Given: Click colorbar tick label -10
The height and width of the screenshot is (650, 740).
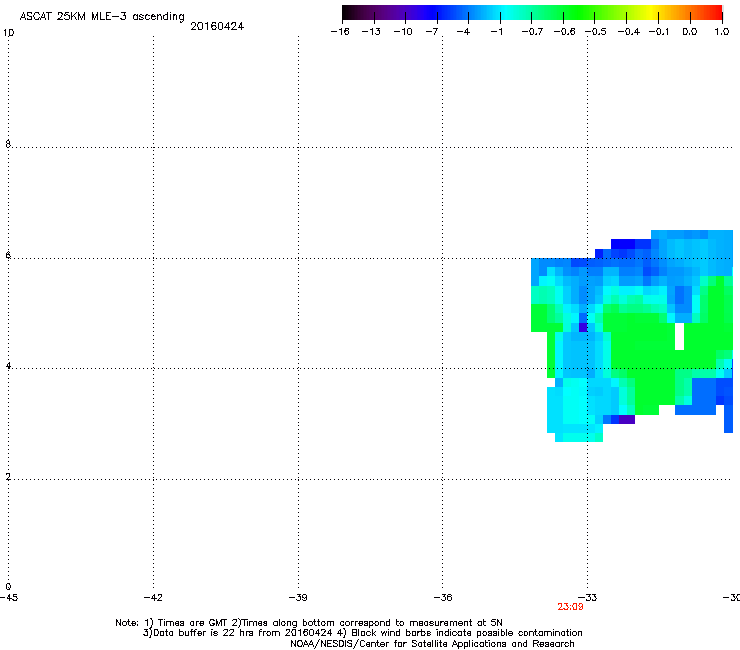Looking at the screenshot, I should tap(403, 32).
